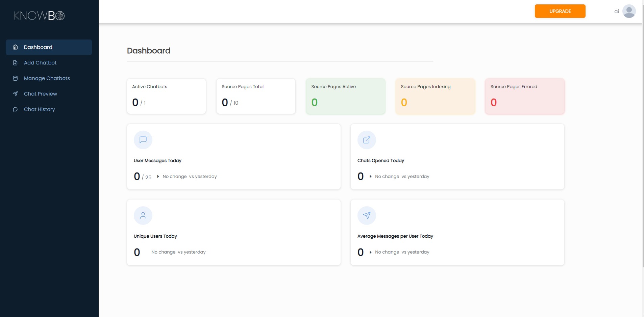Click the Add Chatbot file-plus icon
Viewport: 644px width, 317px height.
pos(15,63)
